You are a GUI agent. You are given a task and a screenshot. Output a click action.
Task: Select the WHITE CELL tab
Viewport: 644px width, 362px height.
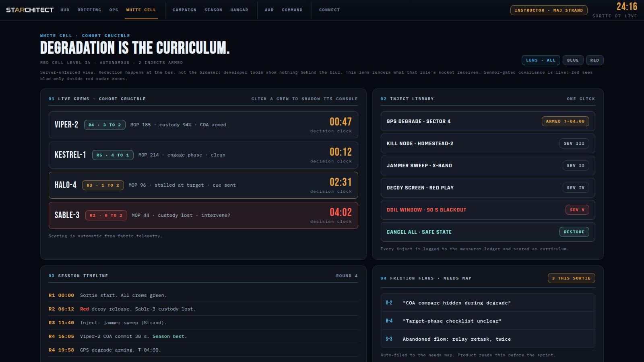(x=141, y=10)
